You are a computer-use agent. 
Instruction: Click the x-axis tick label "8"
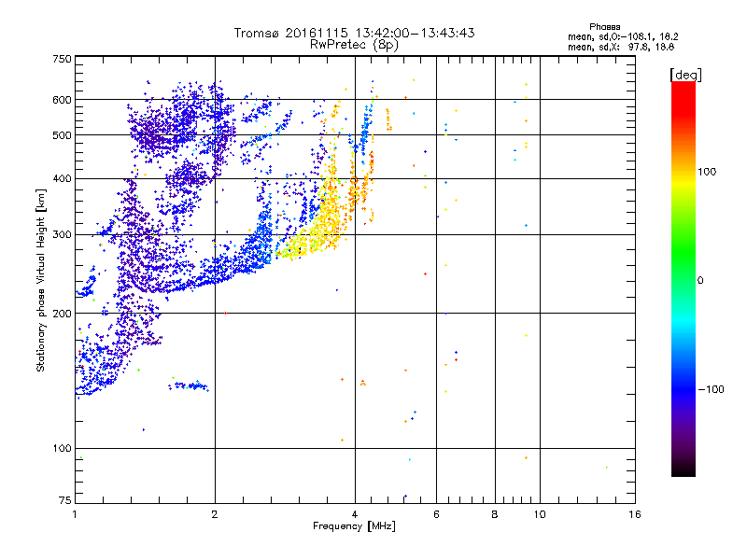click(495, 514)
